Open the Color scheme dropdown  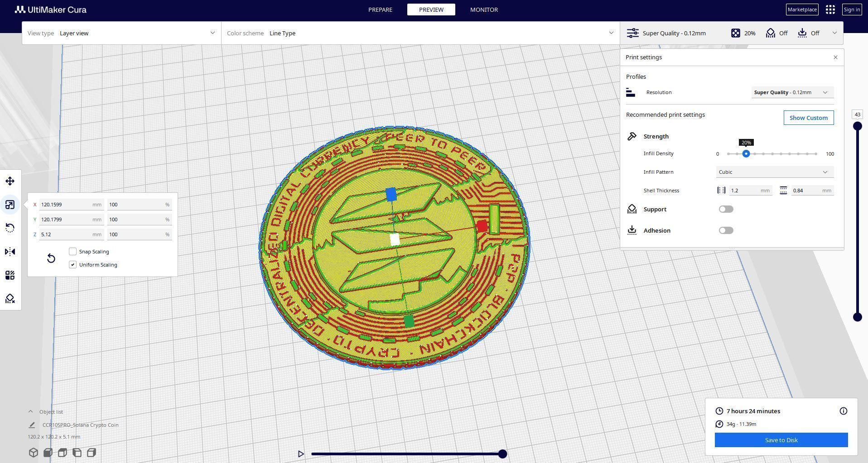click(x=420, y=33)
